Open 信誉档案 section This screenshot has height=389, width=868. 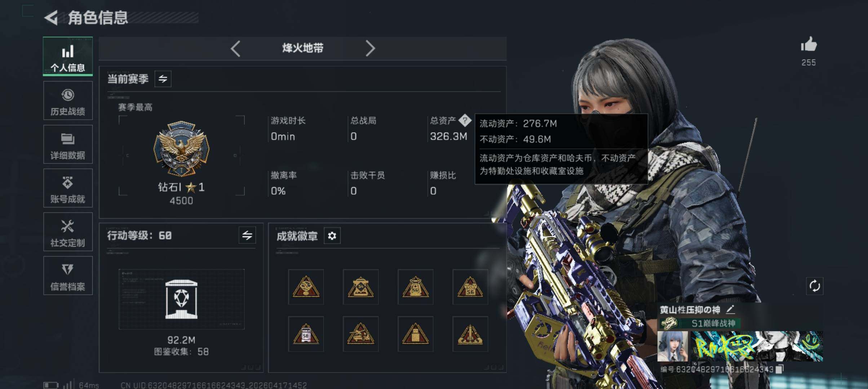68,276
